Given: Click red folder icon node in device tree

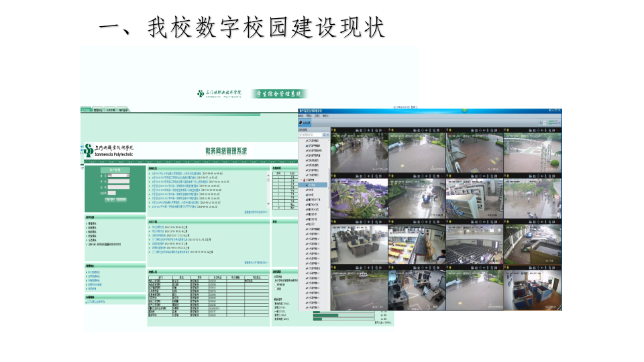Looking at the screenshot, I should pos(305,180).
